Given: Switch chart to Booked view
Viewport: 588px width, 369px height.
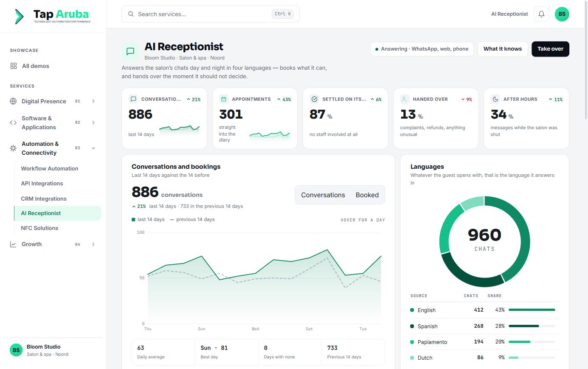Looking at the screenshot, I should tap(367, 195).
